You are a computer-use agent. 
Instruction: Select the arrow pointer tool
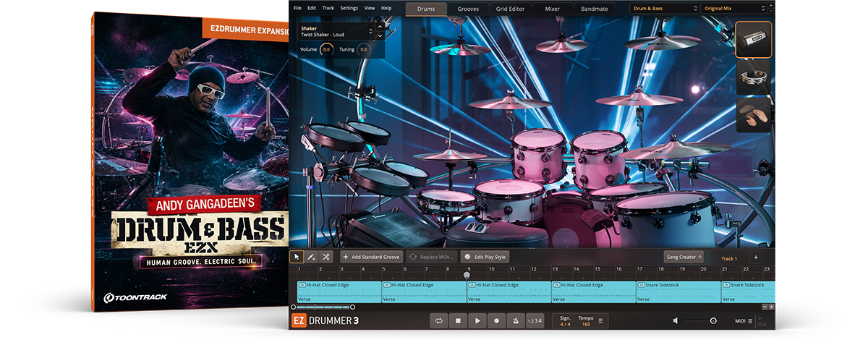tap(296, 257)
